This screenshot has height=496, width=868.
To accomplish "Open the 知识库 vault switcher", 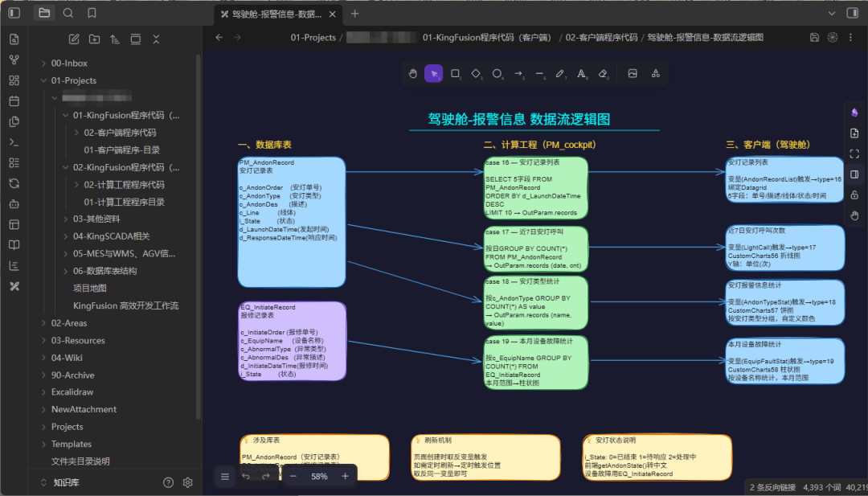I will tap(67, 482).
